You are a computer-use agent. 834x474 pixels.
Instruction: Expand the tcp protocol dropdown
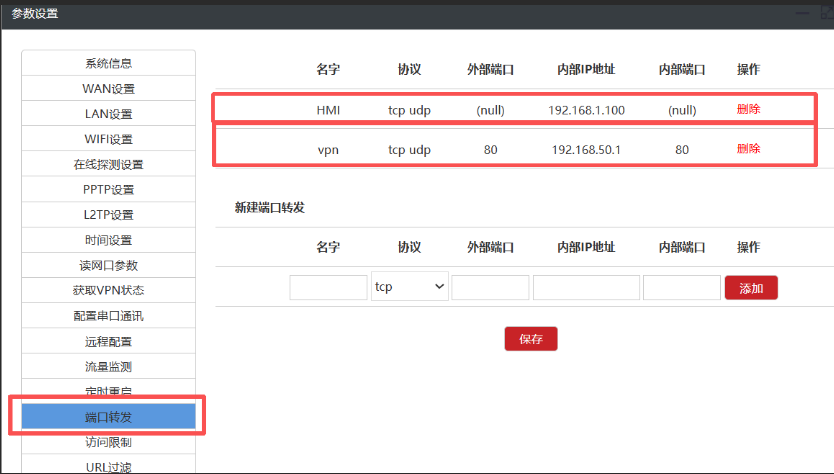point(409,287)
